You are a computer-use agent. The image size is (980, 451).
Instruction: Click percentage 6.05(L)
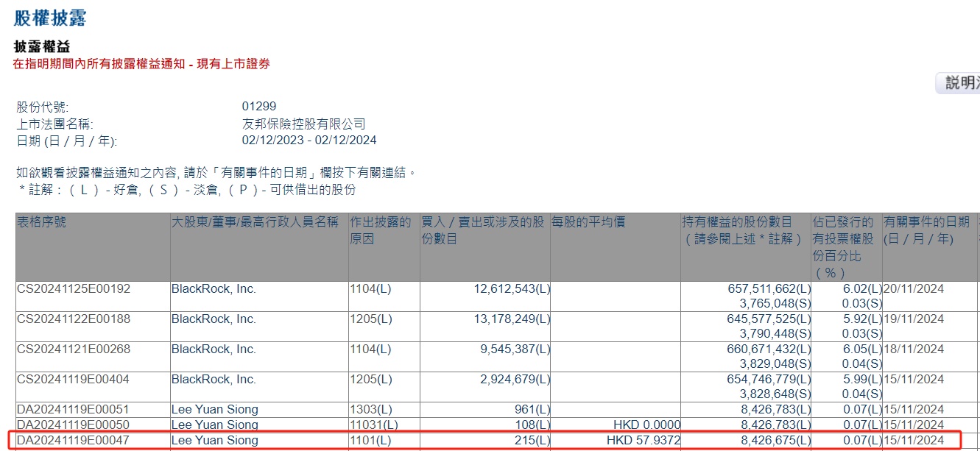(862, 349)
